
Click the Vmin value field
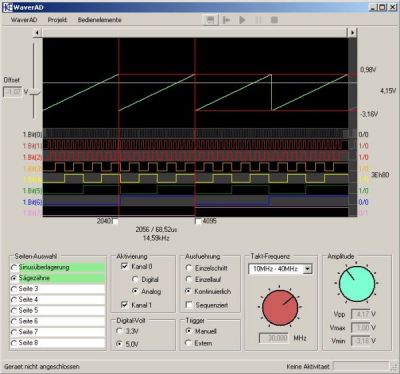click(361, 341)
